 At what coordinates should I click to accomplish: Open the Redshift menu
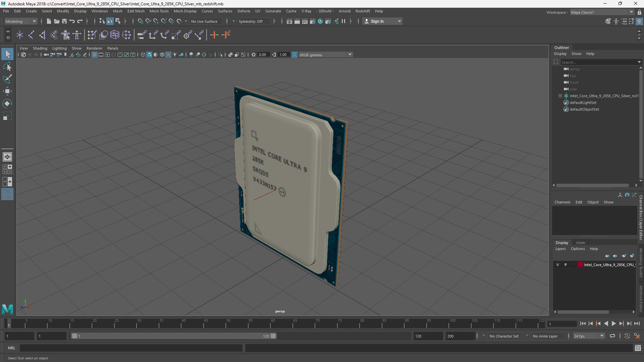[x=363, y=11]
